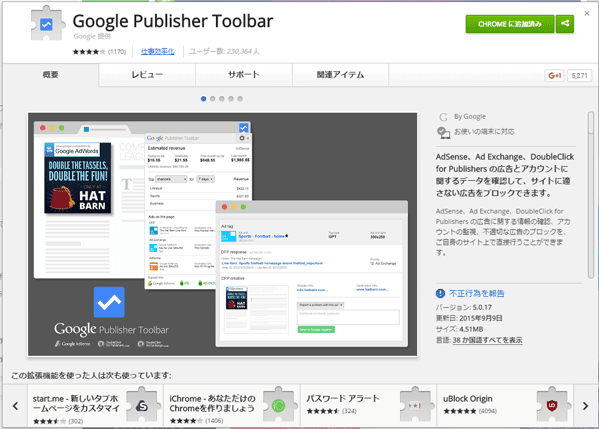Viewport: 599px width, 429px height.
Task: Click お使いの端末に対応 text
Action: click(484, 132)
